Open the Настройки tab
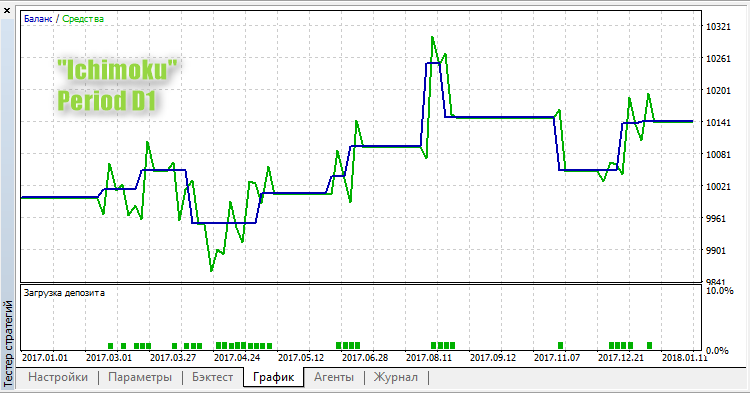 [58, 377]
